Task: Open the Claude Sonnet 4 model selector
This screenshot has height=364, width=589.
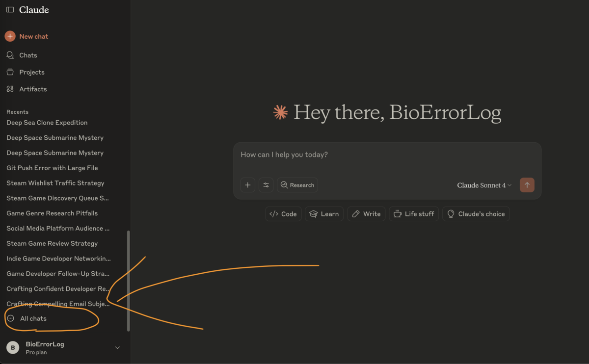Action: point(483,185)
